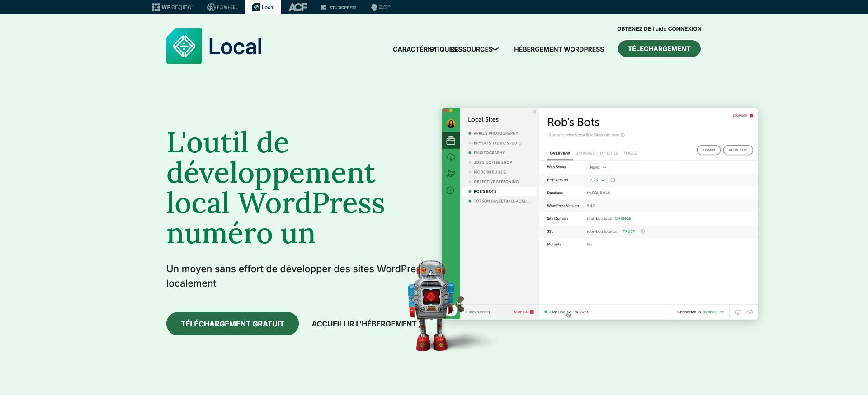This screenshot has height=401, width=868.
Task: Click the push to cloud icon
Action: pos(750,312)
